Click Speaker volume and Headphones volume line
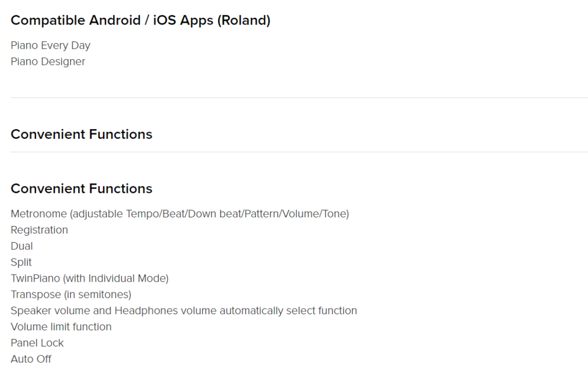588x382 pixels. tap(184, 310)
